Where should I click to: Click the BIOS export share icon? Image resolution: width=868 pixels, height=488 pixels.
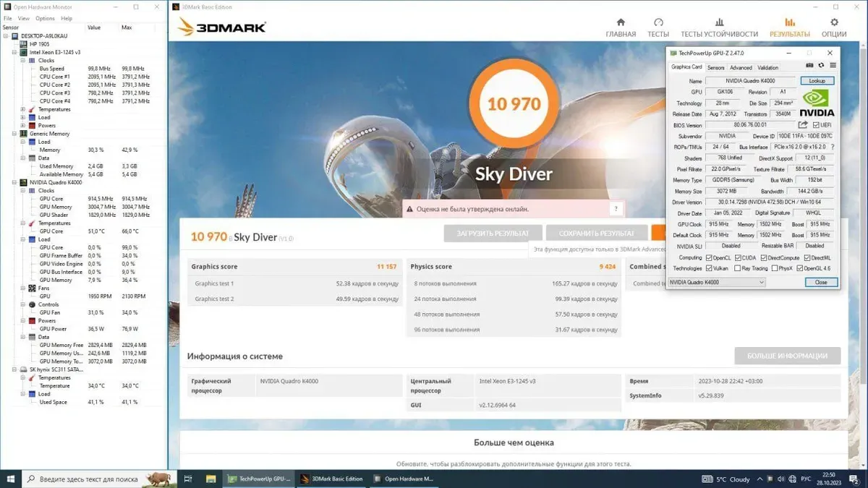tap(803, 125)
